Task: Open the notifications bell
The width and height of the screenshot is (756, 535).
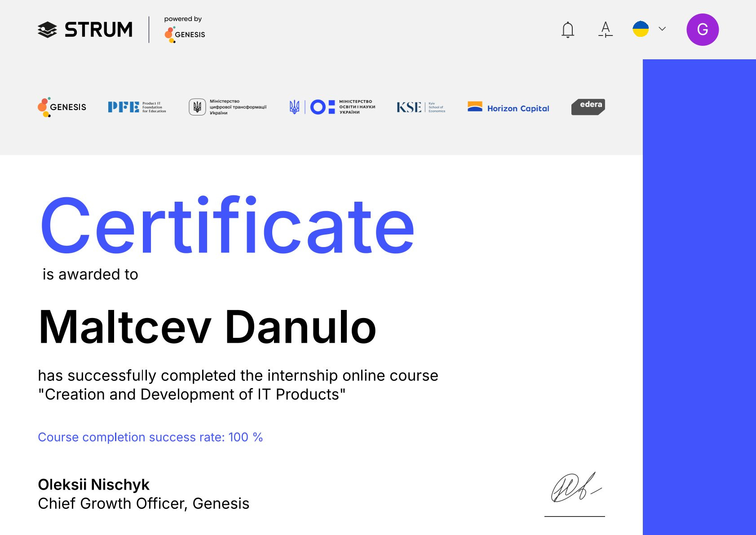Action: (x=568, y=30)
